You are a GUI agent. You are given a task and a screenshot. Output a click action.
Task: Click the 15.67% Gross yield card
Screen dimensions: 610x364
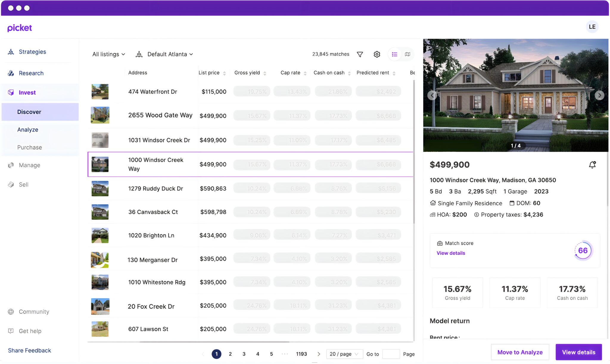457,293
